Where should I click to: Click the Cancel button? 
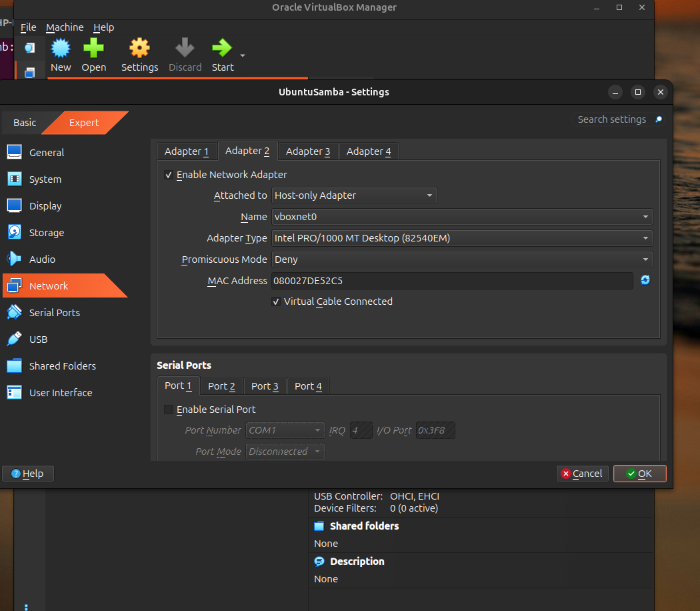pos(582,474)
